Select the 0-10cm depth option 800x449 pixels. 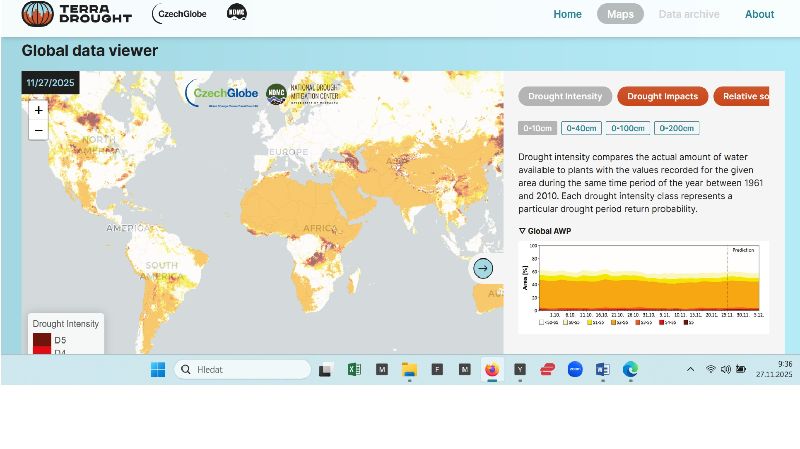(537, 128)
